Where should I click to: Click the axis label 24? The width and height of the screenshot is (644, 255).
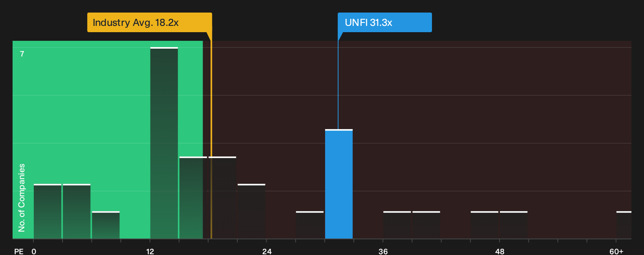coord(267,251)
